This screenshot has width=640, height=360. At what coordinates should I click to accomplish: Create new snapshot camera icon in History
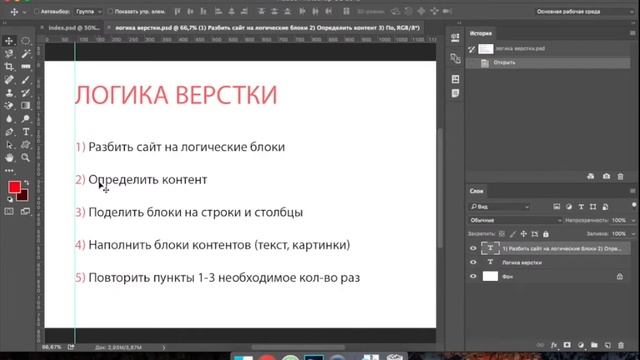(606, 176)
